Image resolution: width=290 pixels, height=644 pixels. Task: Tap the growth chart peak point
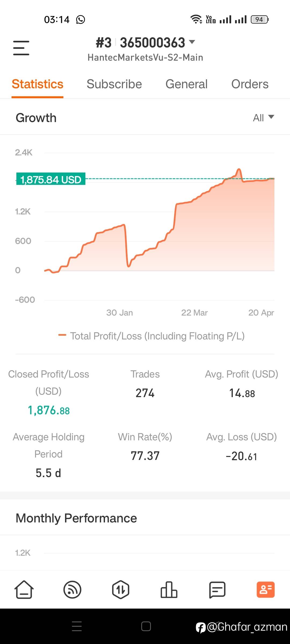click(239, 170)
